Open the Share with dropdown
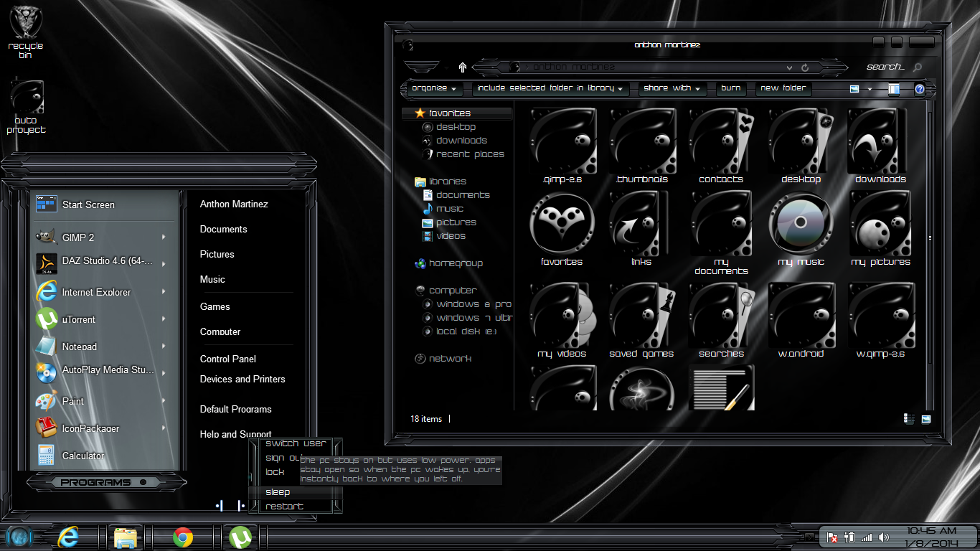Screen dimensions: 980x551 [672, 89]
